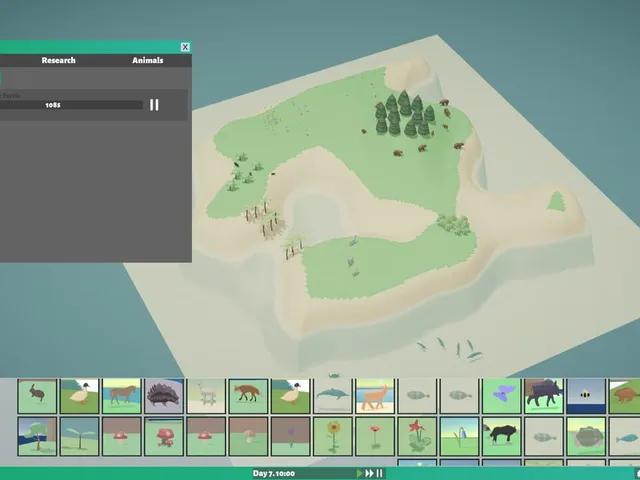Pick the white llama tile
The width and height of the screenshot is (640, 480).
tap(206, 396)
